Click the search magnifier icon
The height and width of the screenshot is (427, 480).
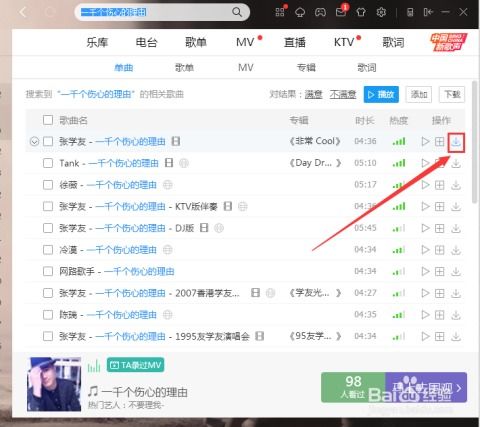click(237, 12)
